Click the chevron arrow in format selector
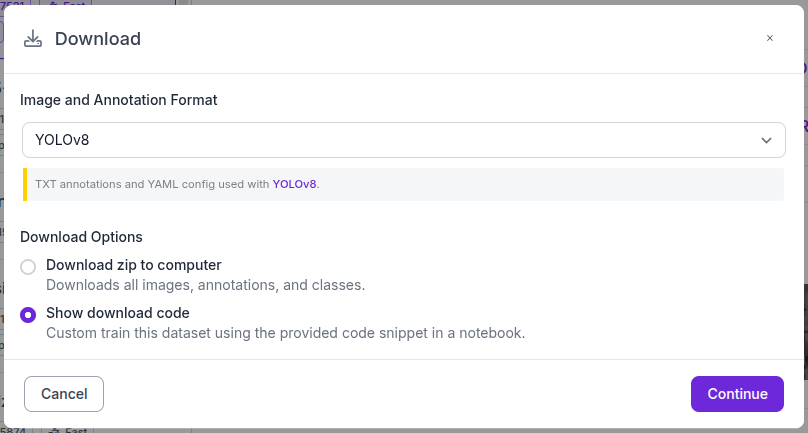808x433 pixels. click(x=766, y=140)
